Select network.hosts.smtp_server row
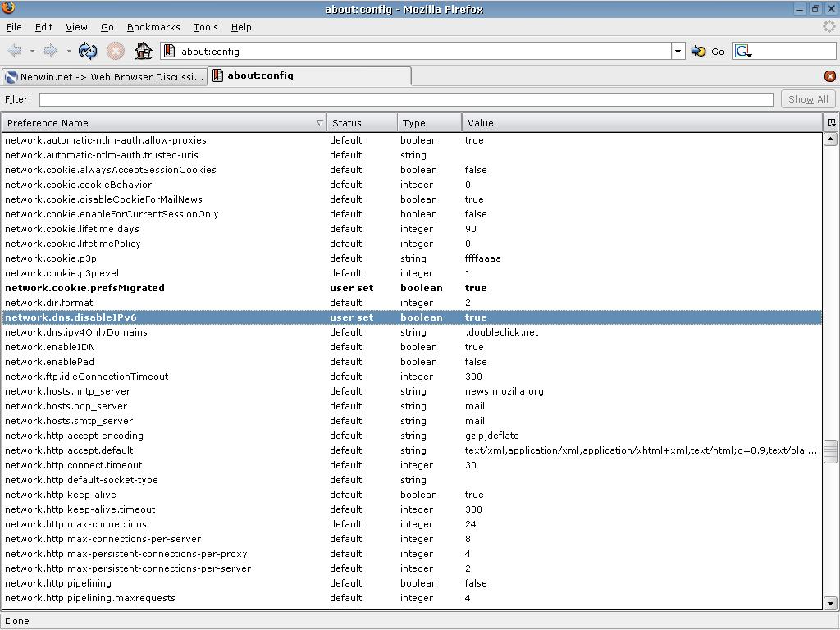The height and width of the screenshot is (630, 840). point(412,421)
